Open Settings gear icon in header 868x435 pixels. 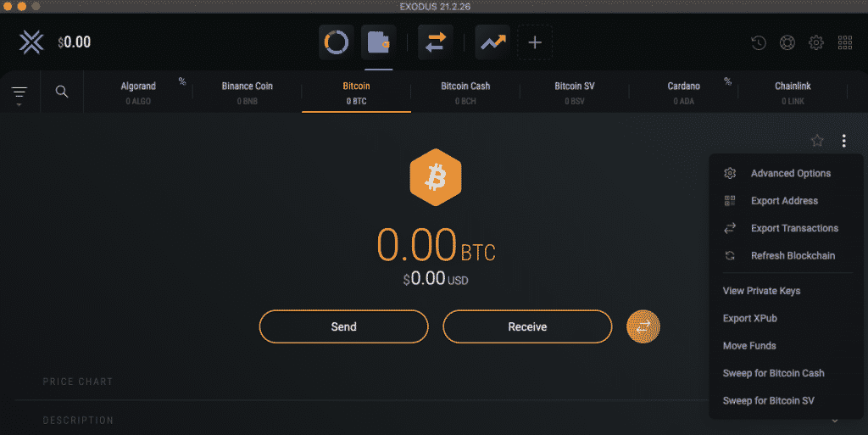(816, 42)
